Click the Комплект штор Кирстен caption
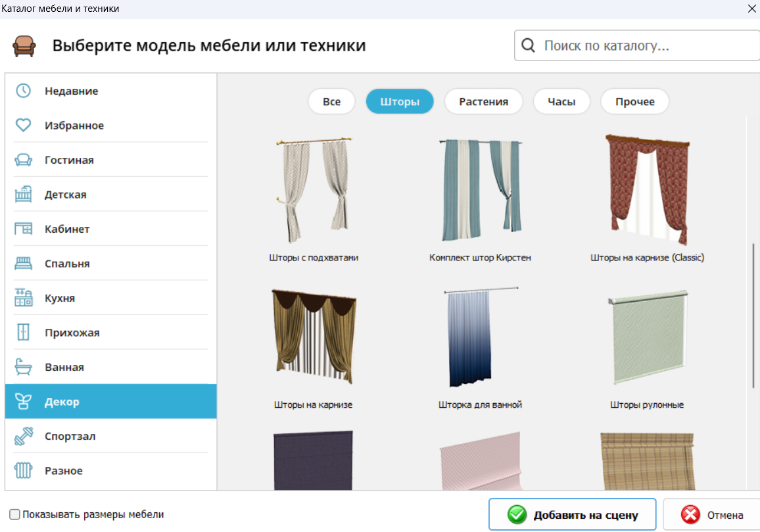This screenshot has width=760, height=532. (481, 258)
